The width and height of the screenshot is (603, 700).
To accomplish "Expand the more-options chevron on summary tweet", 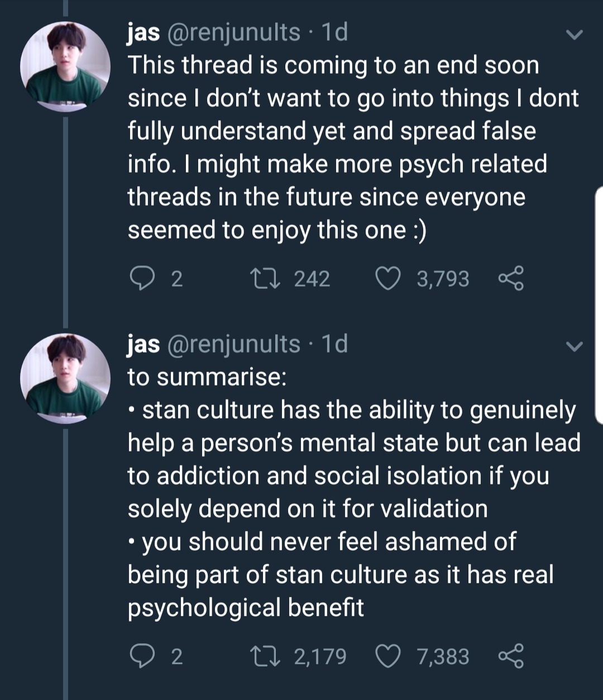I will [x=574, y=346].
